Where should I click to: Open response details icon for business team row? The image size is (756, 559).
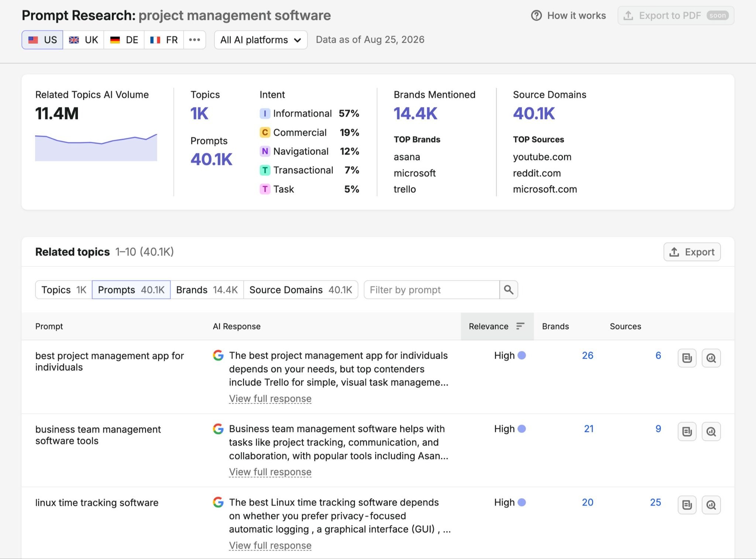click(687, 431)
